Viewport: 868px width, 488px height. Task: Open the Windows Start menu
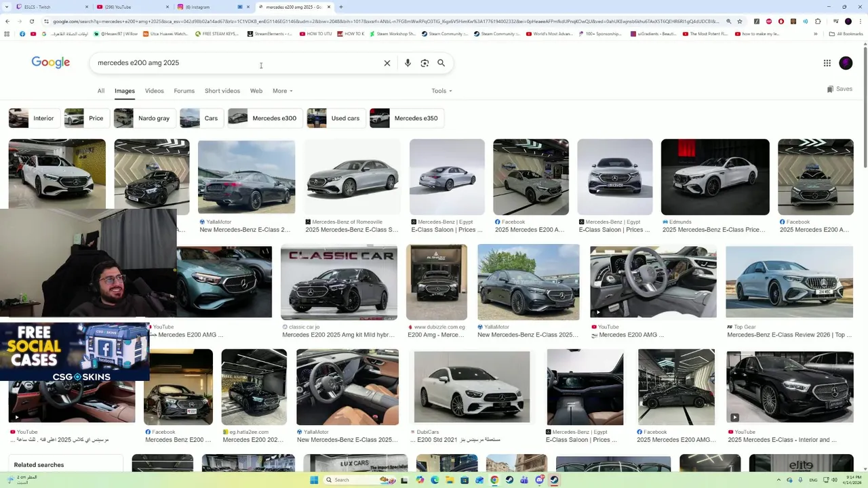coord(314,480)
